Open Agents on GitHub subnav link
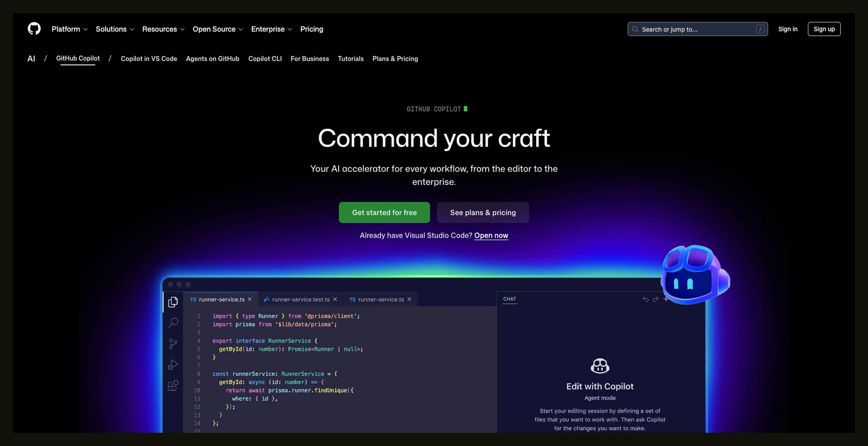 point(213,59)
